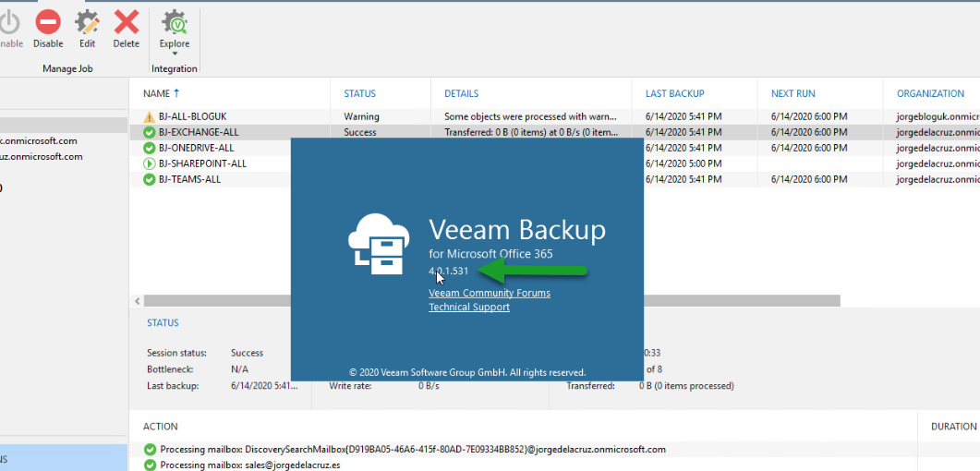
Task: Click the Session status Success value
Action: pos(247,353)
